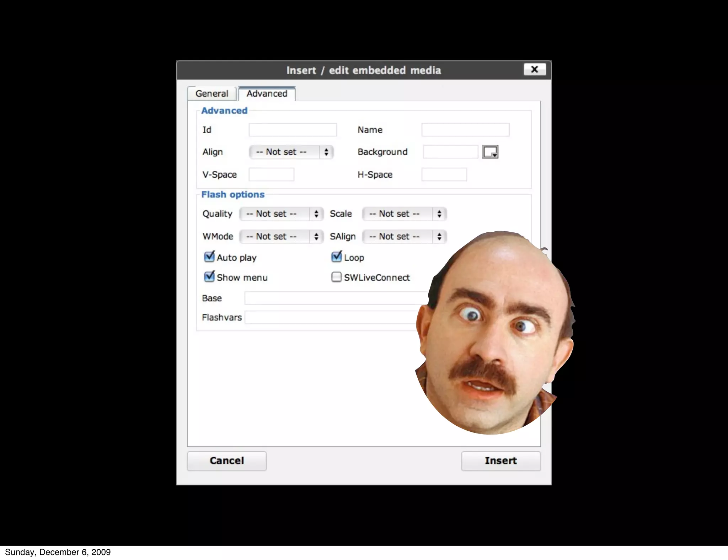
Task: Enable the SWLiveConnect checkbox
Action: [x=336, y=277]
